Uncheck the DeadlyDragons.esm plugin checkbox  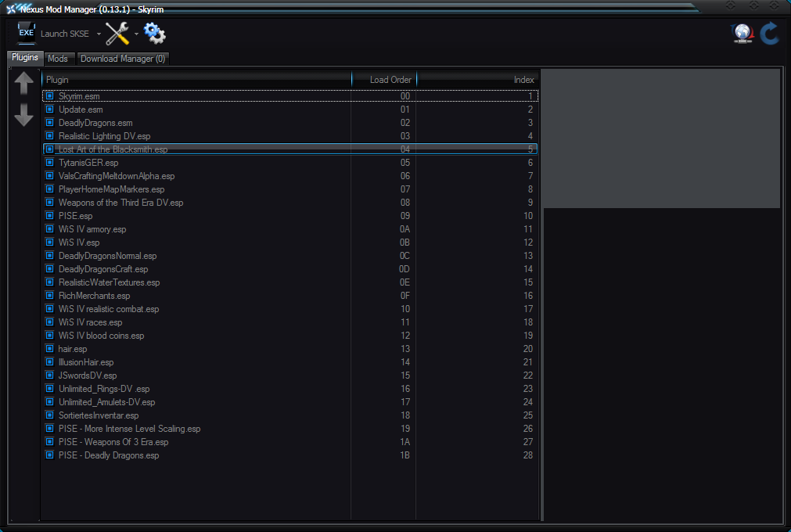[49, 123]
